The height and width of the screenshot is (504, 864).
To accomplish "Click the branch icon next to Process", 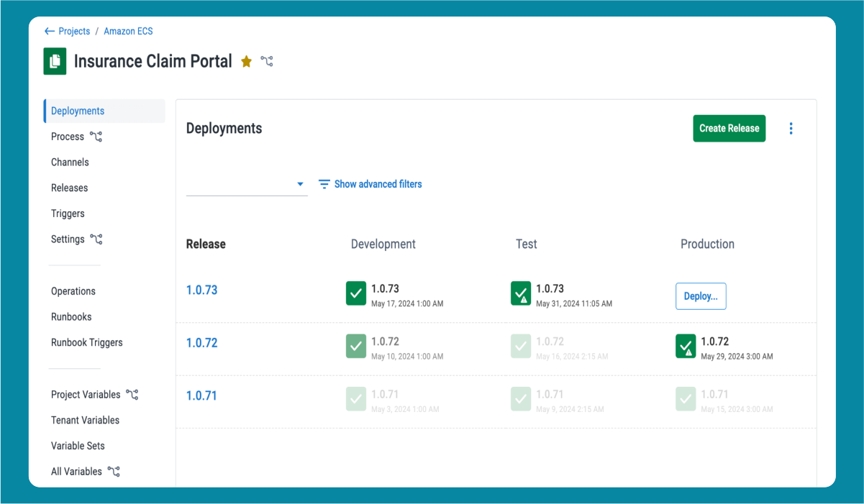I will (x=97, y=136).
